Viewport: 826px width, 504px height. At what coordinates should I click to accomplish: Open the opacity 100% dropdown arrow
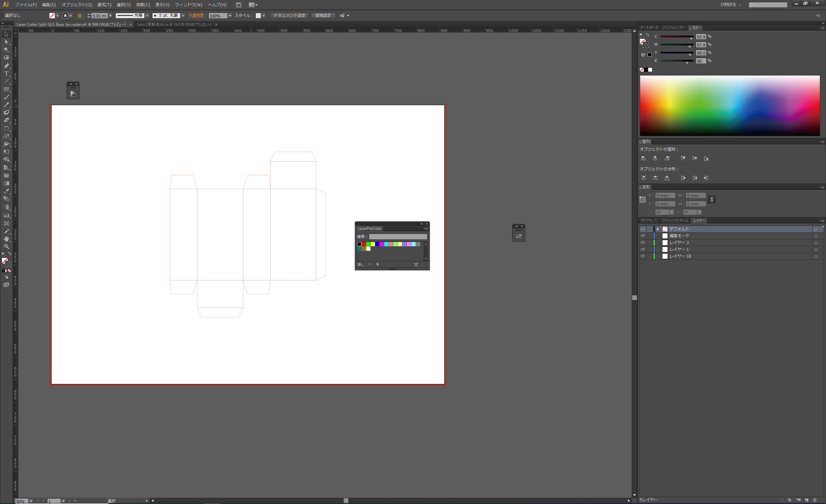click(x=230, y=16)
